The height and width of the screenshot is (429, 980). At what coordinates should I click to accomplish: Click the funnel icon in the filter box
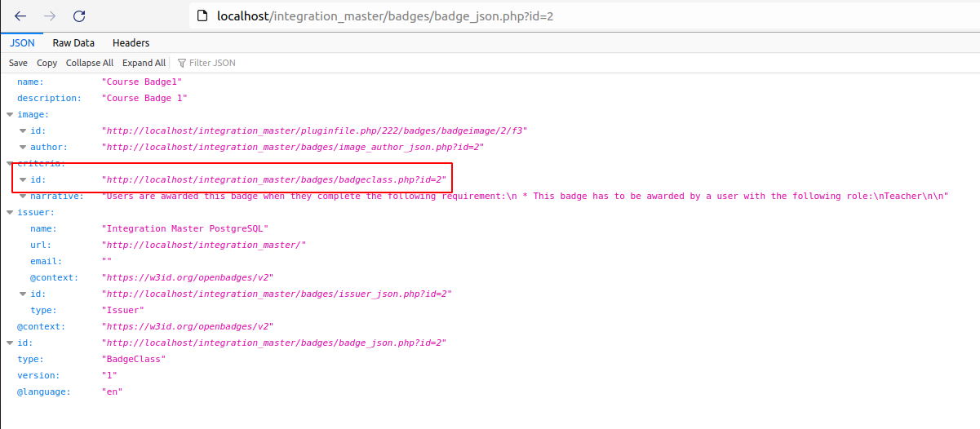click(181, 63)
